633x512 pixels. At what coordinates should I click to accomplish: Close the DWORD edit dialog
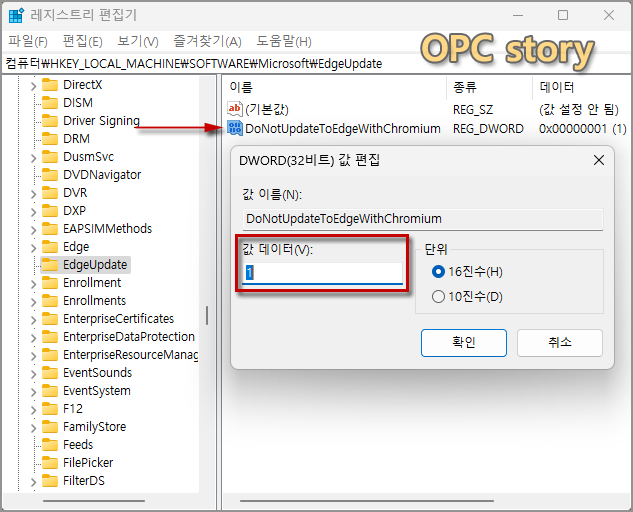pyautogui.click(x=599, y=160)
